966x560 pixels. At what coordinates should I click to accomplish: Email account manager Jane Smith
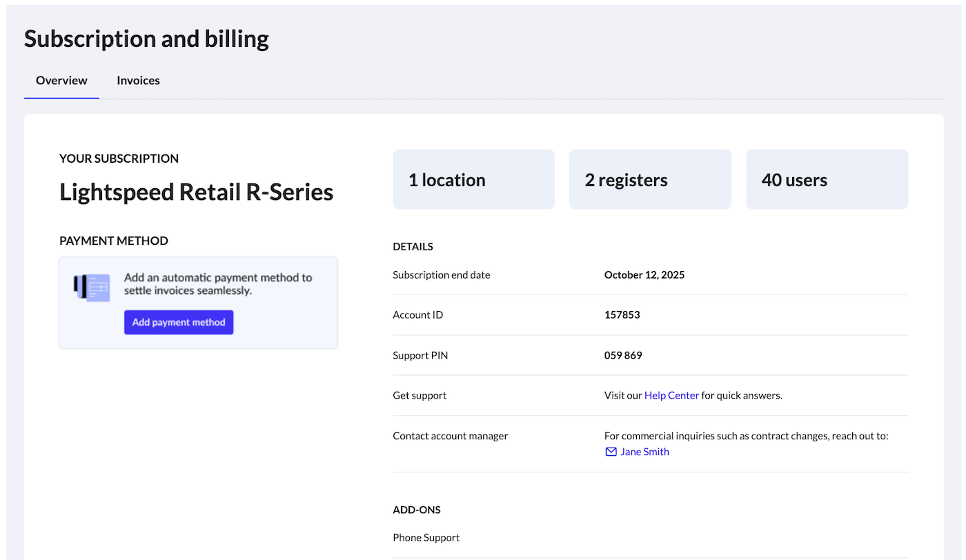tap(644, 452)
